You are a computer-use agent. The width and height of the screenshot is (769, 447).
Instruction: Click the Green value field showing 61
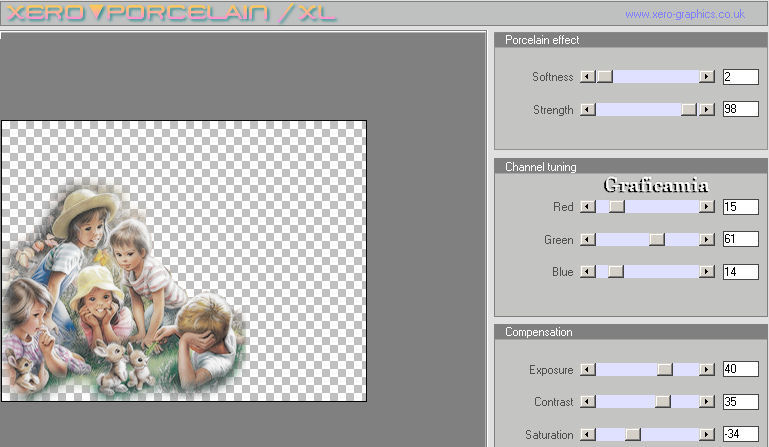[x=741, y=239]
